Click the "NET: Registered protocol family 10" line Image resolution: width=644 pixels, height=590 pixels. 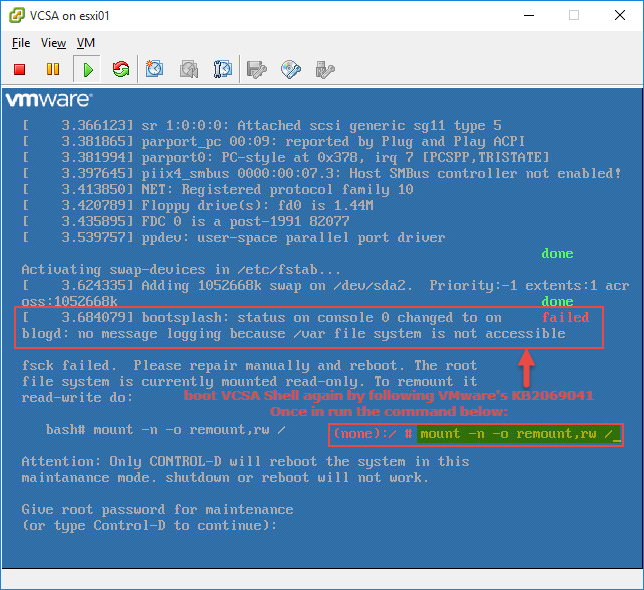(x=218, y=189)
